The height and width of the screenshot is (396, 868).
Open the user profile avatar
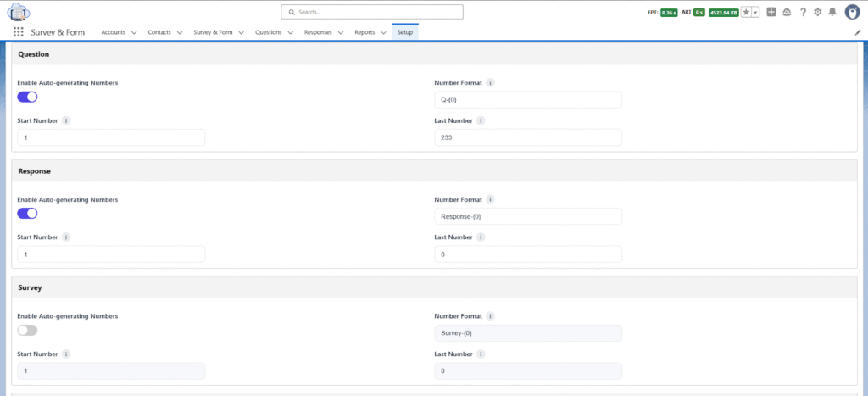click(x=852, y=12)
